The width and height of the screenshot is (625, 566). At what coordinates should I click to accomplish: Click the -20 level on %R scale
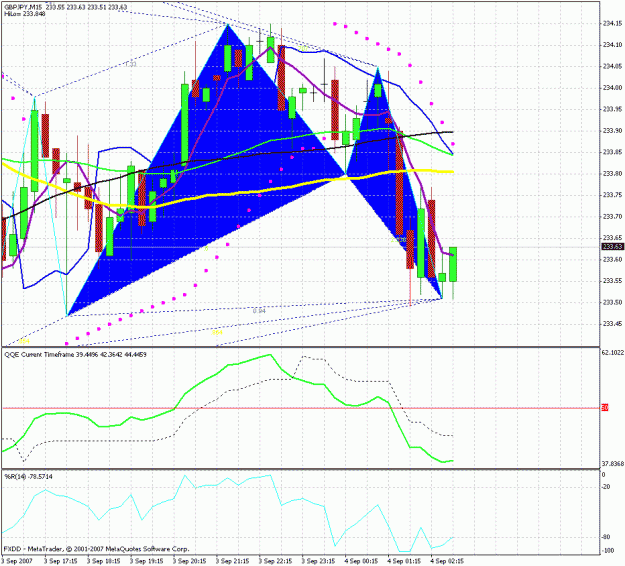[606, 487]
